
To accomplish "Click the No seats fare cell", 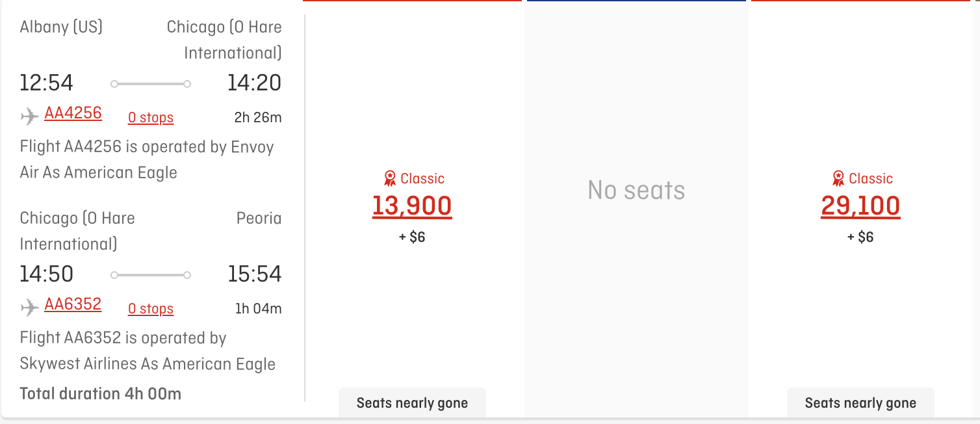I will (x=636, y=191).
